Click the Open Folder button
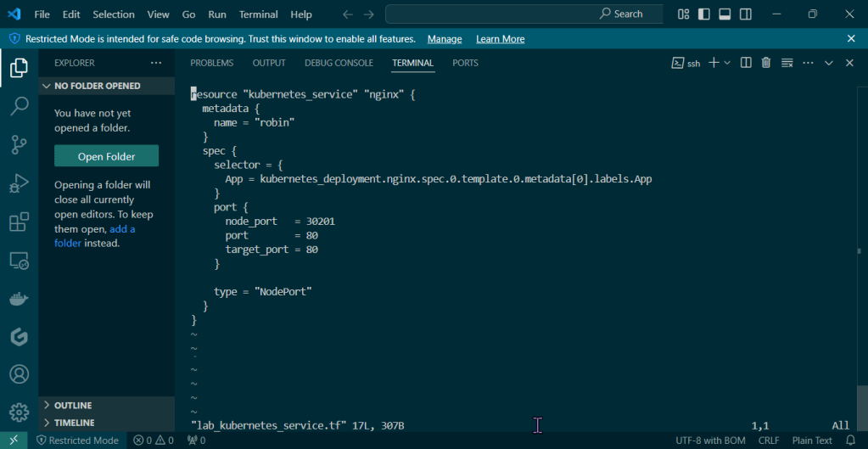Image resolution: width=868 pixels, height=449 pixels. (x=106, y=156)
